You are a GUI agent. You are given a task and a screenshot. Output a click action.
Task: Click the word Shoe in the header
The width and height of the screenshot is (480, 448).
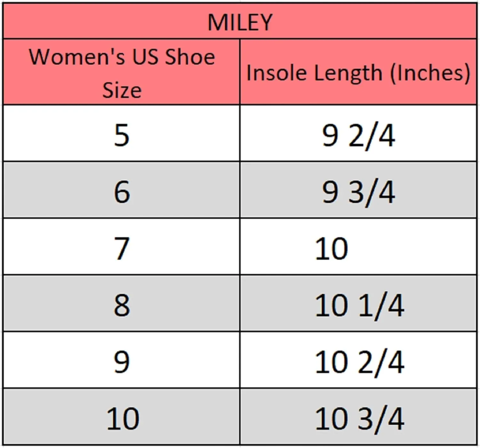pyautogui.click(x=190, y=56)
